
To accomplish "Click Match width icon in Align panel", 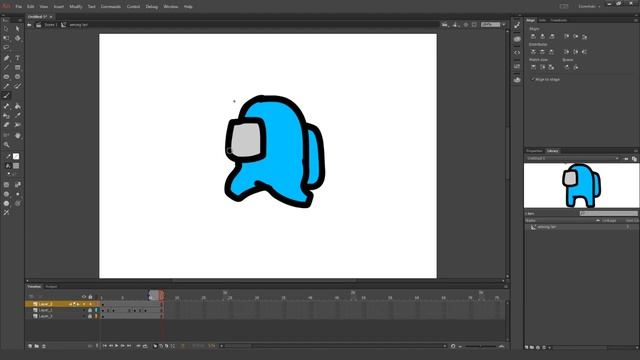I will coord(533,67).
